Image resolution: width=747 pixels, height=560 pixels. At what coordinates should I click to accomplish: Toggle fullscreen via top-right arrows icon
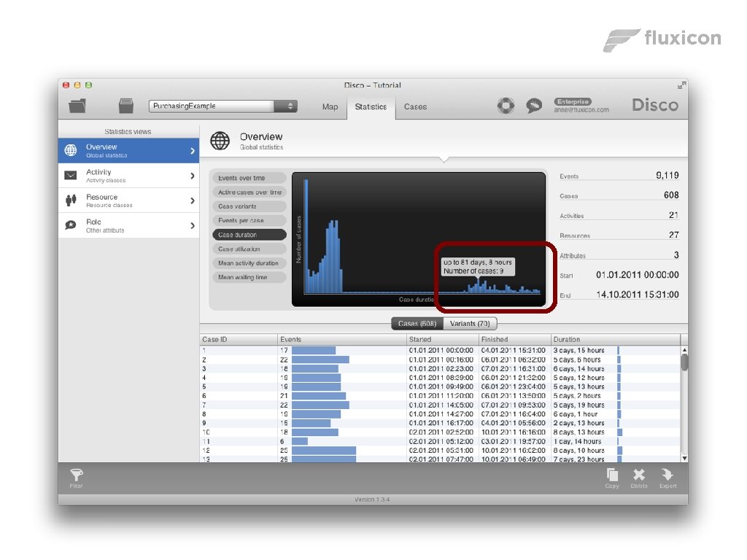[682, 85]
